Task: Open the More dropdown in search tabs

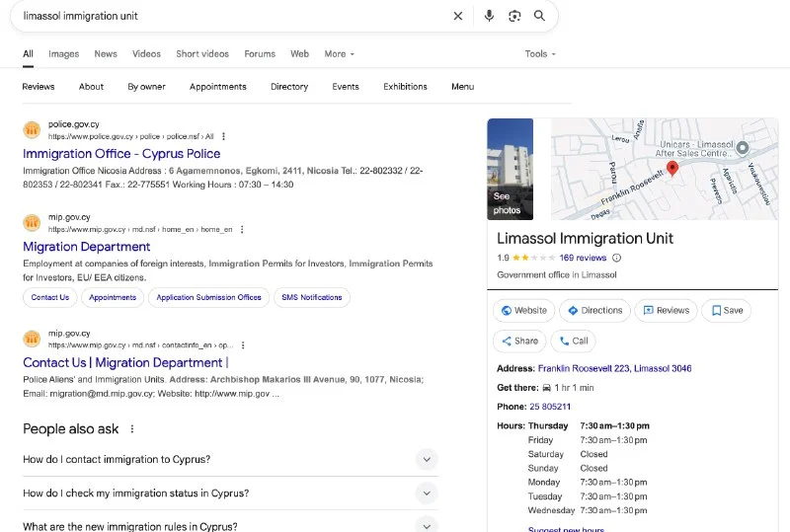Action: [339, 54]
